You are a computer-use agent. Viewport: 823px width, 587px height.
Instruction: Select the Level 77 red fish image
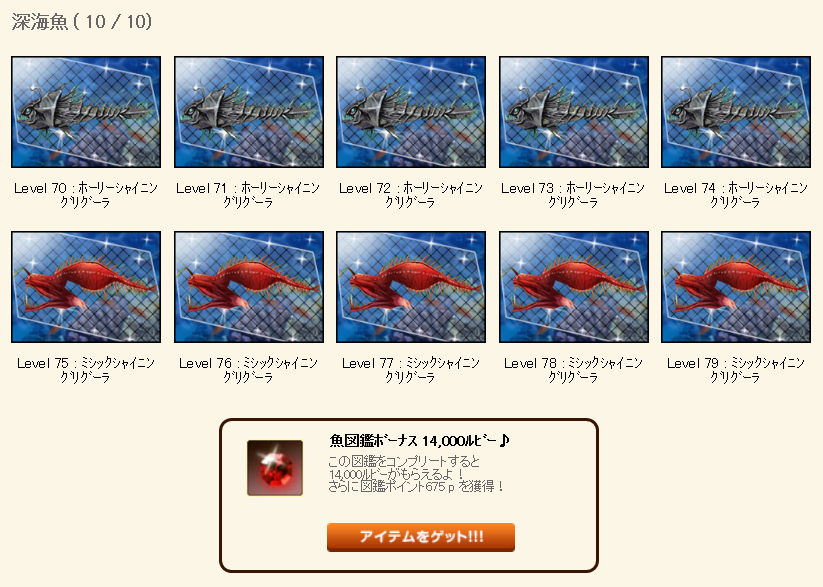click(x=411, y=287)
